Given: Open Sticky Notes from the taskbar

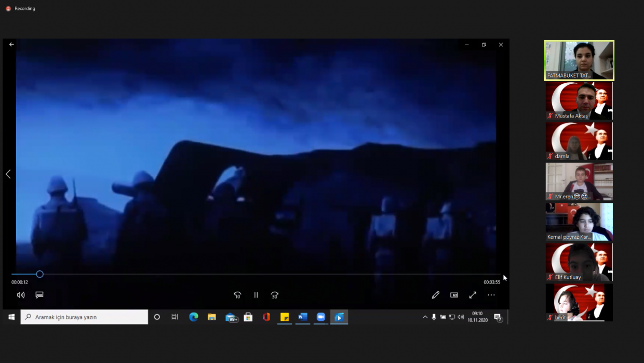Looking at the screenshot, I should [x=285, y=317].
